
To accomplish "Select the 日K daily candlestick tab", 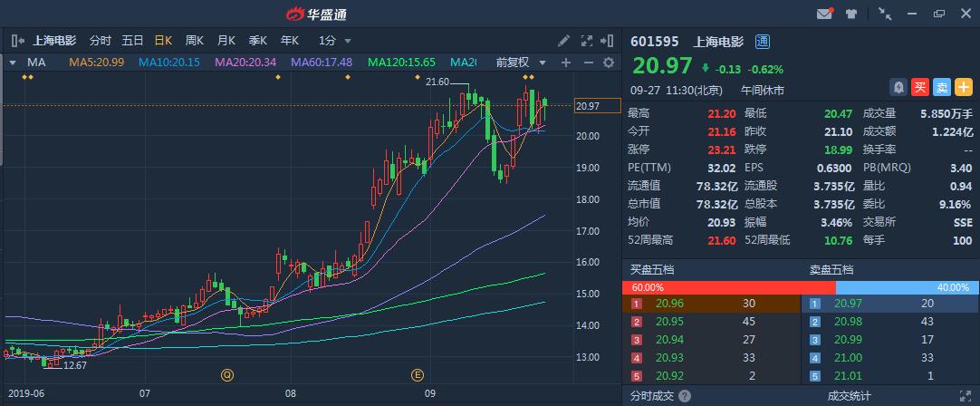I will (x=164, y=42).
